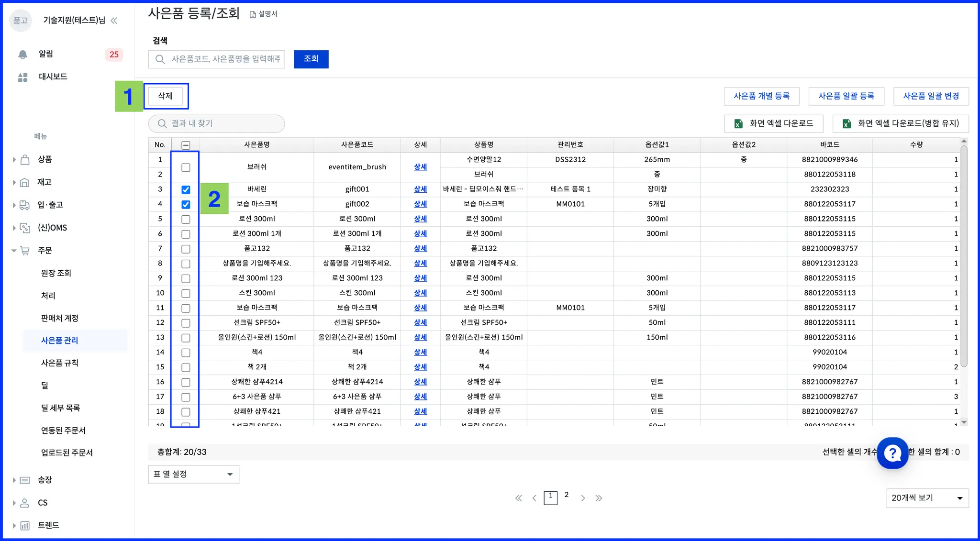Viewport: 980px width, 541px height.
Task: Open the 20개씩 보기 dropdown
Action: click(x=927, y=498)
